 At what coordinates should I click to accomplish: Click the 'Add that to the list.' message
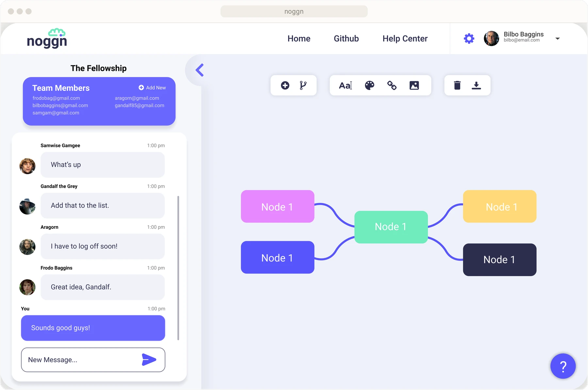(x=103, y=206)
